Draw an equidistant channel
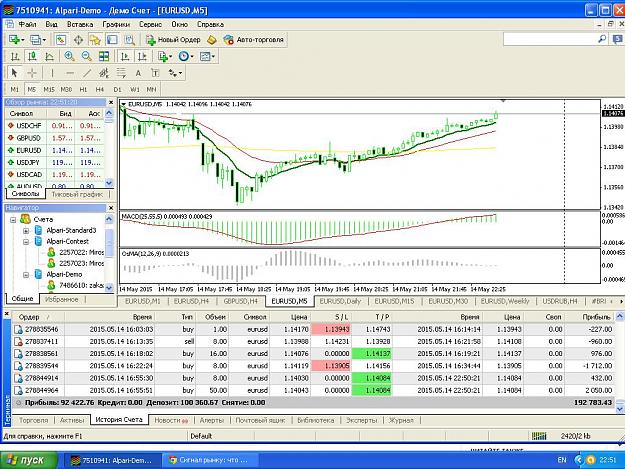The width and height of the screenshot is (625, 469). coord(104,73)
